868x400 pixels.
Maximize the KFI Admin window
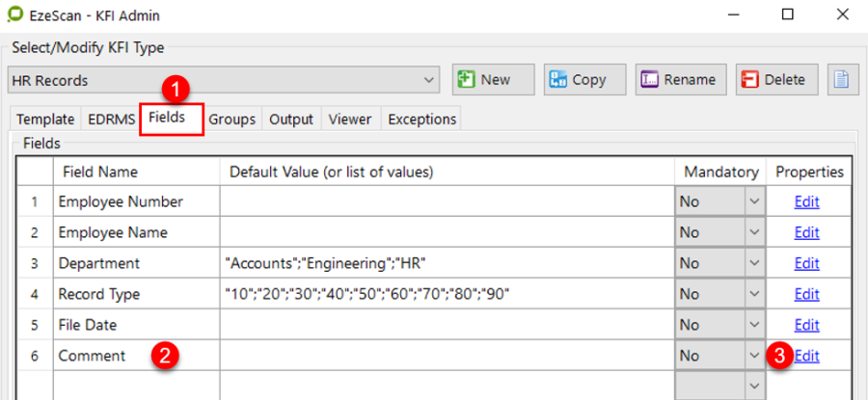pos(787,14)
